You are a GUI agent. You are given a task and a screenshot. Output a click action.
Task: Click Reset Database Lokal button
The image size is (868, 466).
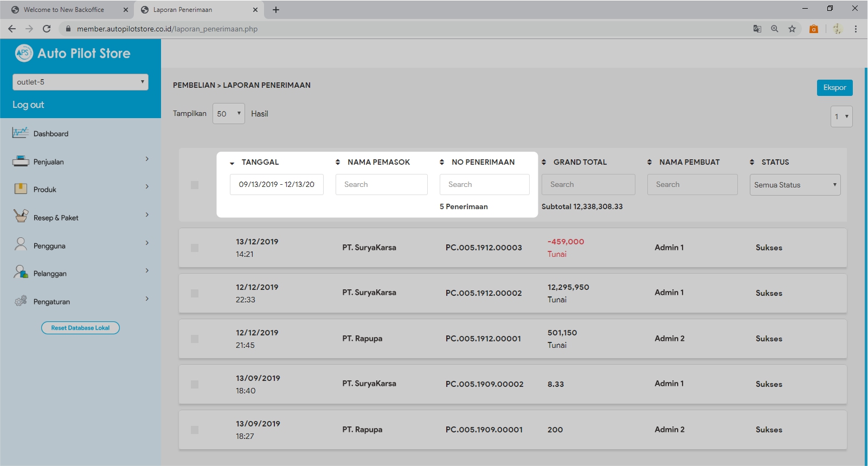tap(80, 328)
